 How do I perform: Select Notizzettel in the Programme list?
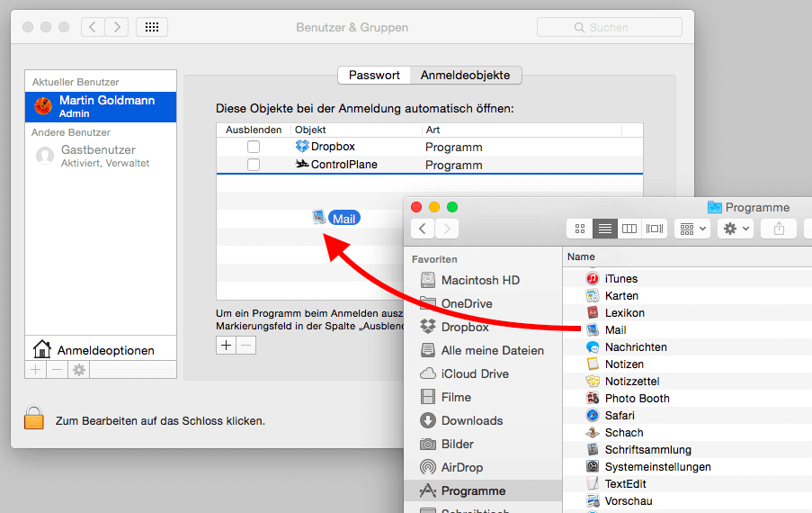[x=687, y=382]
